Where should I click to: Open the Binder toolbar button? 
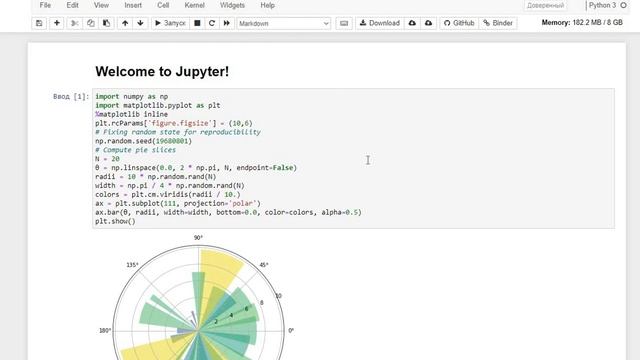coord(498,23)
